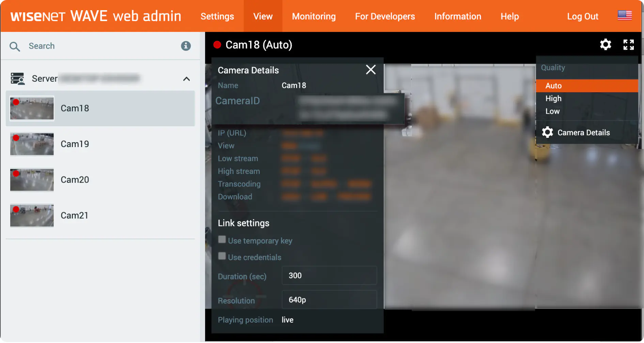This screenshot has height=343, width=644.
Task: Enable the Use credentials checkbox
Action: (x=222, y=256)
